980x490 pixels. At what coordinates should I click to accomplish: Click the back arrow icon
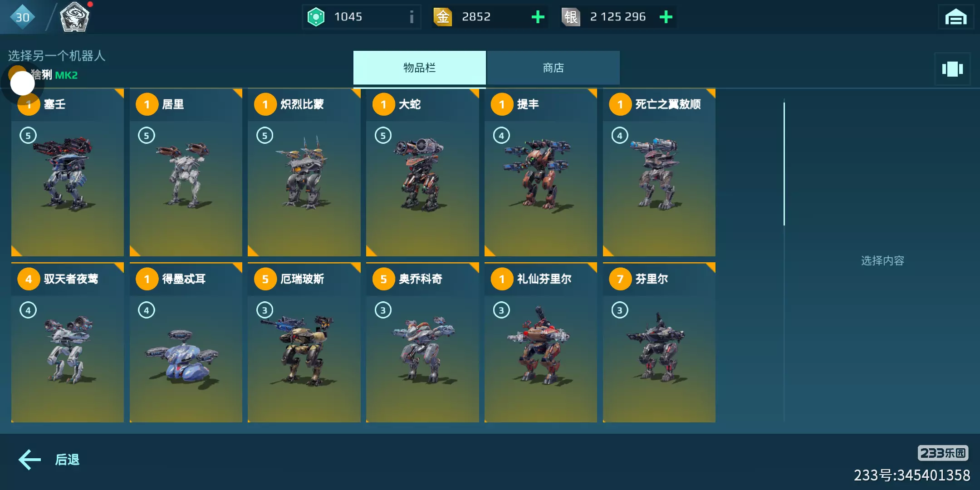[29, 460]
